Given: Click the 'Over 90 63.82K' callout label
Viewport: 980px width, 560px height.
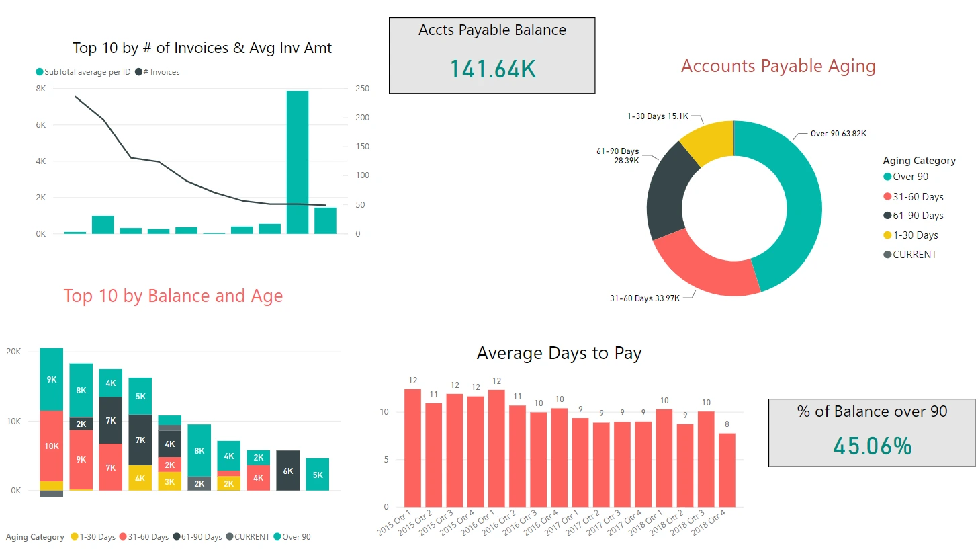Looking at the screenshot, I should pos(838,133).
